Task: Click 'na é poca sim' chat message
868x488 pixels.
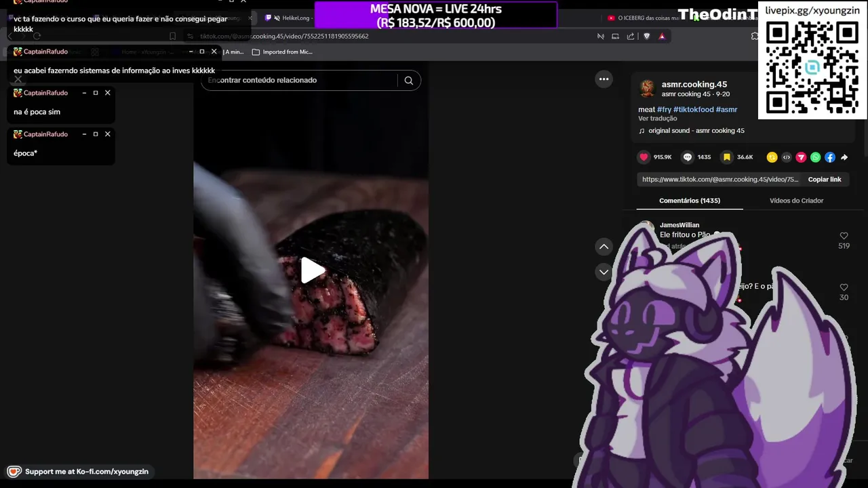Action: 37,112
